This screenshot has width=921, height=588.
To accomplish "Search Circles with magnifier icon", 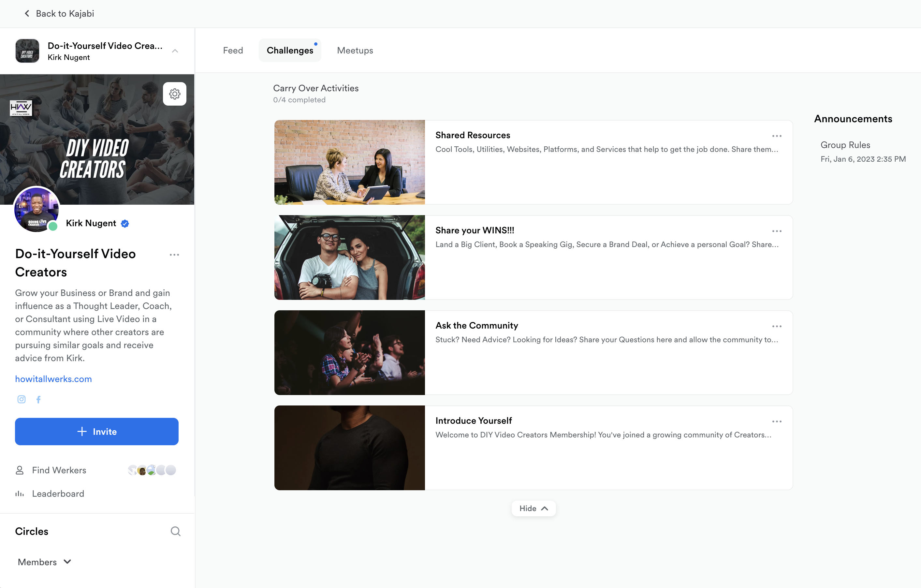I will tap(175, 531).
